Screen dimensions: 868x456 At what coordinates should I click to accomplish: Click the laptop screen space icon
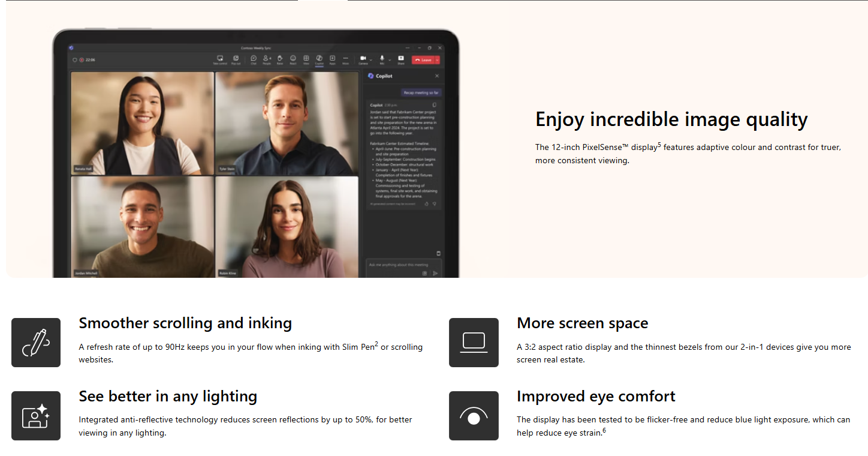point(474,343)
